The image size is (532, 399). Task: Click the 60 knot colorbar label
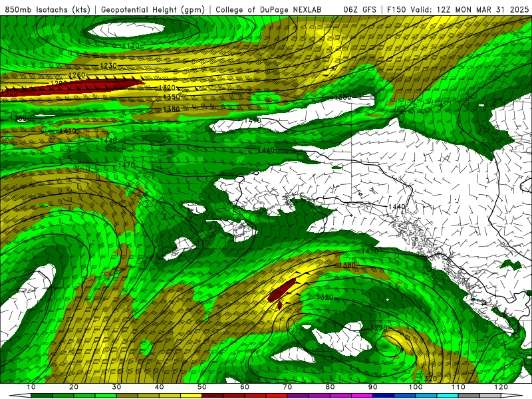[x=245, y=387]
